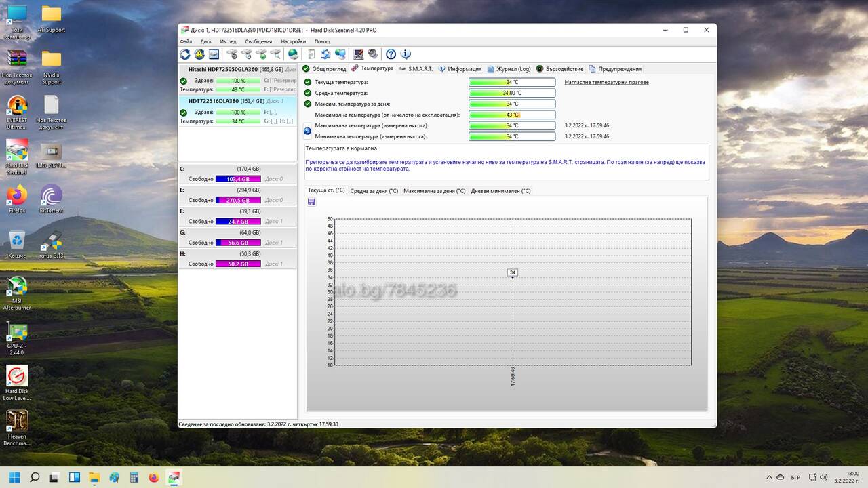Switch to the Предупреждения tab
The height and width of the screenshot is (488, 868).
click(x=615, y=68)
